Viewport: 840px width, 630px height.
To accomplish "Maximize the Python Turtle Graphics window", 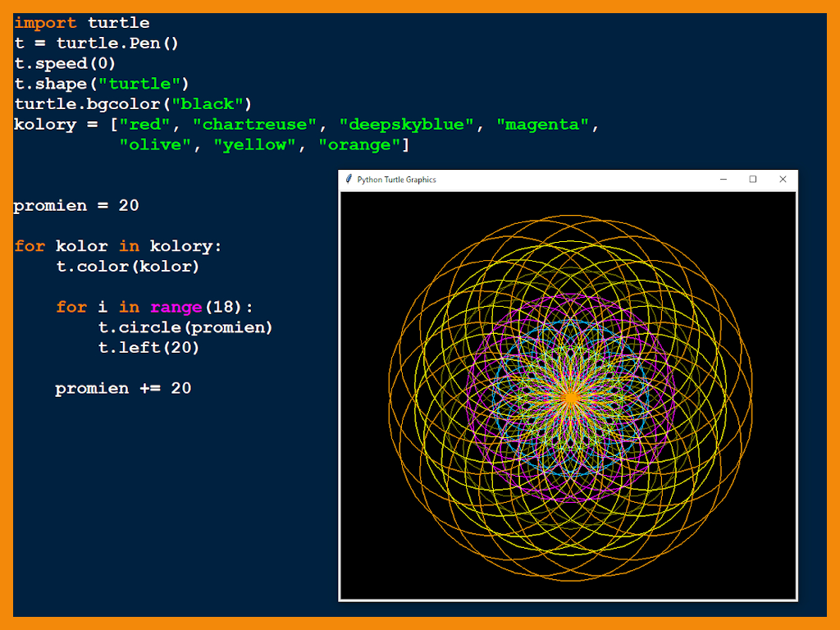I will [753, 180].
